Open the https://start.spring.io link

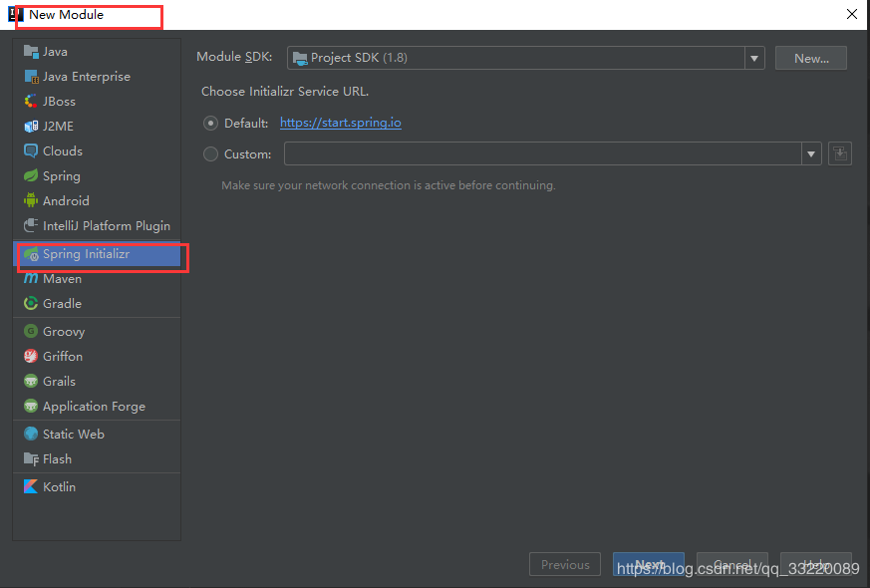pos(340,123)
